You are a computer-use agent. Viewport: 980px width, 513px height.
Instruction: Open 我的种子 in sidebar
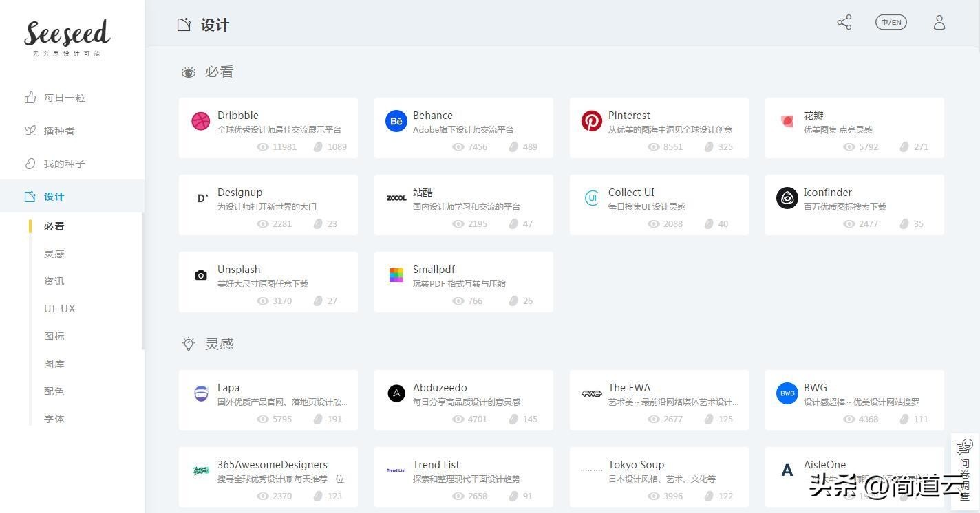pos(64,164)
